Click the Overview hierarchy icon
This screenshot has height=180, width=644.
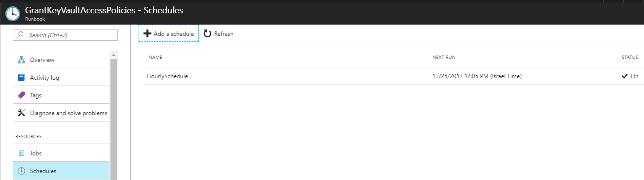(x=21, y=60)
